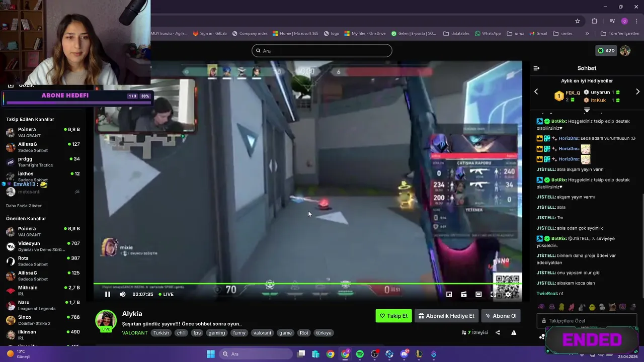Report stream using warning triangle icon
The image size is (644, 362).
(x=514, y=332)
